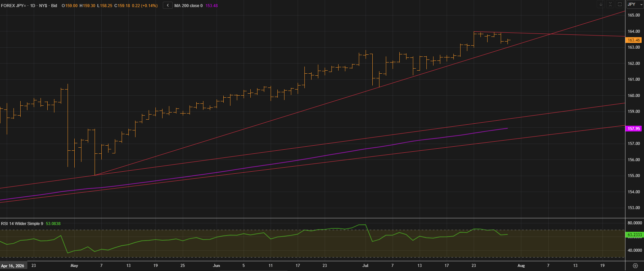Screen dimensions: 644x271
Task: Click the 165.00 level on price axis
Action: 634,15
